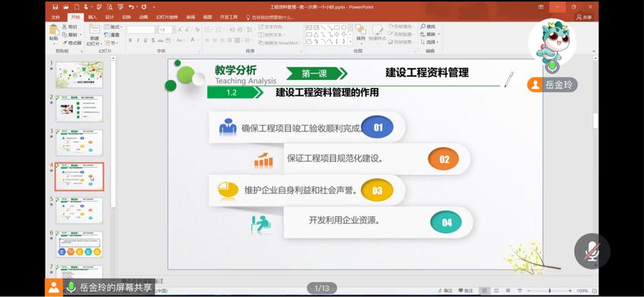
Task: Click the New Slide (新建幻灯片) icon
Action: 94,30
